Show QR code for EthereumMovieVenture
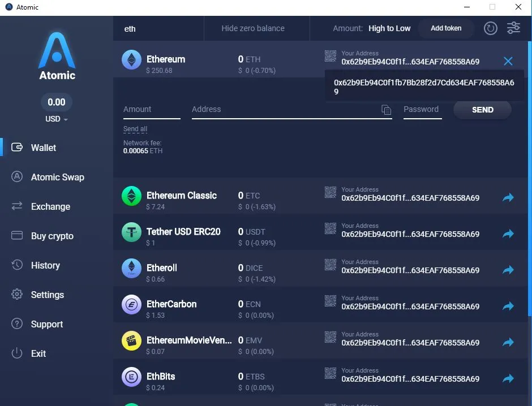 [330, 337]
